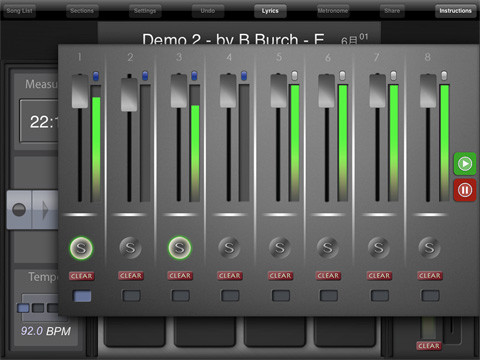Click the Demo 2 song title
The height and width of the screenshot is (360, 480).
[x=233, y=39]
